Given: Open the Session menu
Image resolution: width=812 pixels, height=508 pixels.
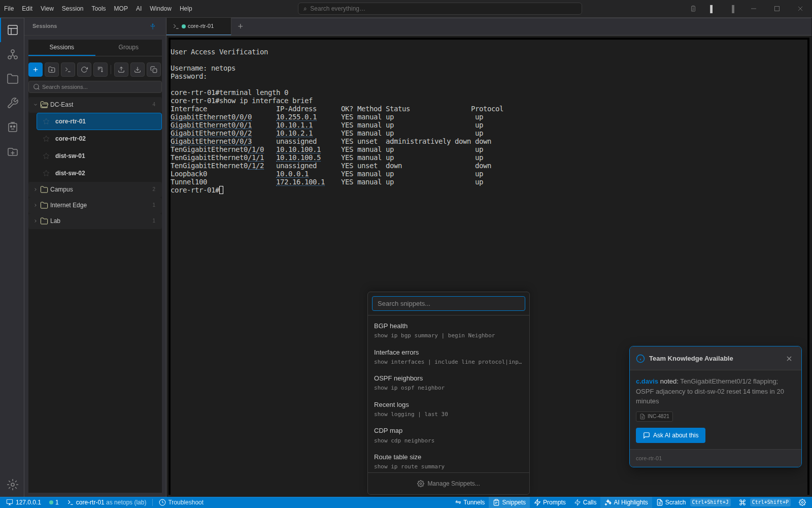Looking at the screenshot, I should [73, 9].
